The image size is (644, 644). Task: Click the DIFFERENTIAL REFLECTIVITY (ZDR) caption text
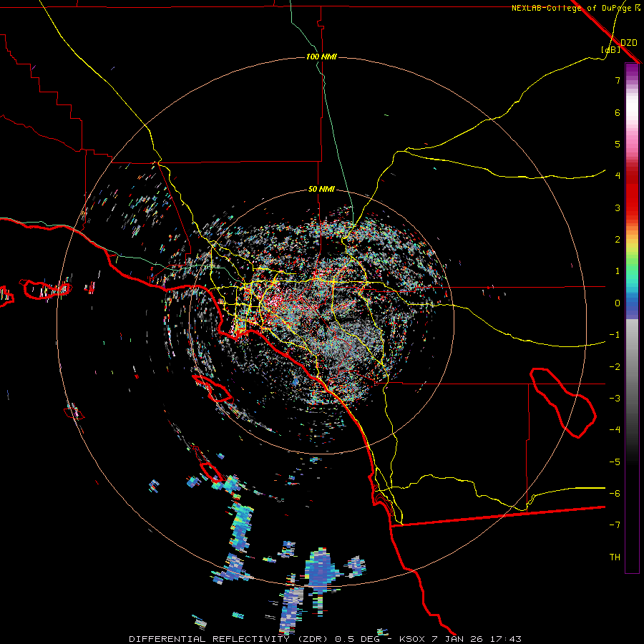coord(230,639)
